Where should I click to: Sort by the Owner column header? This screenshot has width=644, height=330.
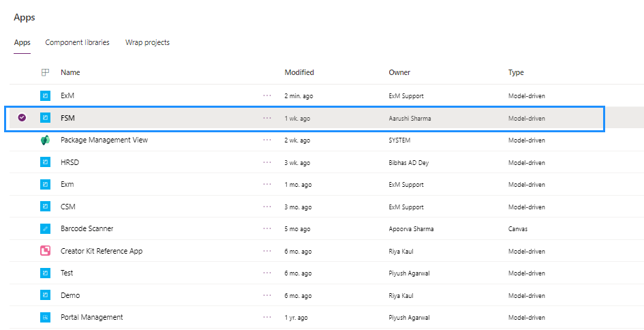coord(399,72)
